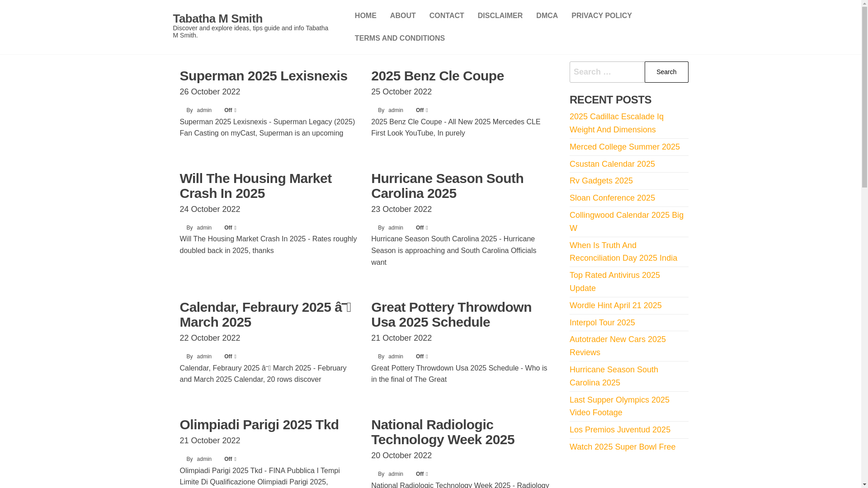Viewport: 868px width, 488px height.
Task: Open recent post Csustan Calendar 2025
Action: click(x=612, y=164)
